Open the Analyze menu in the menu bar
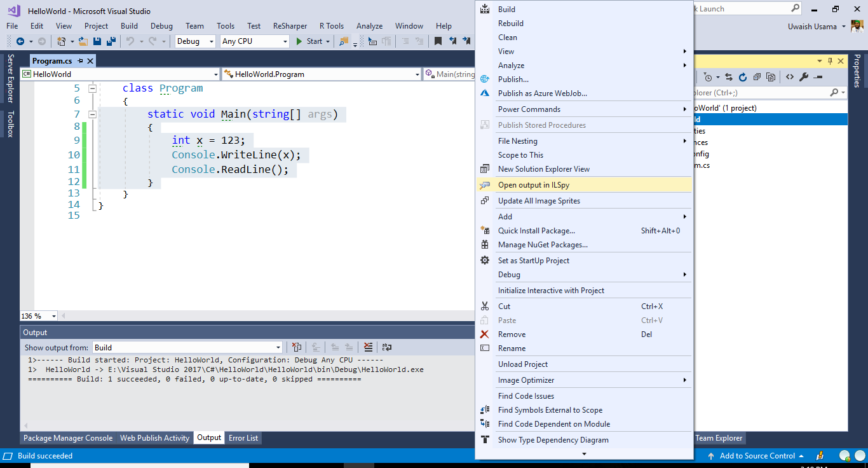Screen dimensions: 868x468 point(369,26)
